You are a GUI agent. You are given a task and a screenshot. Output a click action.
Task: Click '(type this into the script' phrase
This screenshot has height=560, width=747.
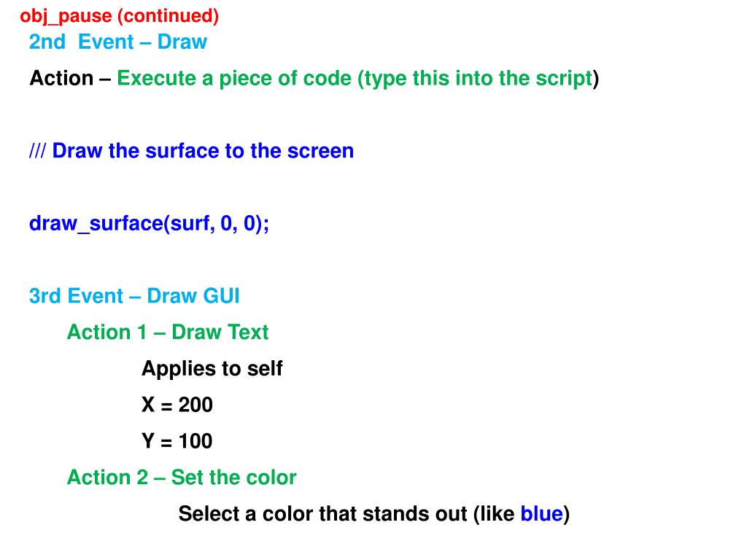point(475,79)
